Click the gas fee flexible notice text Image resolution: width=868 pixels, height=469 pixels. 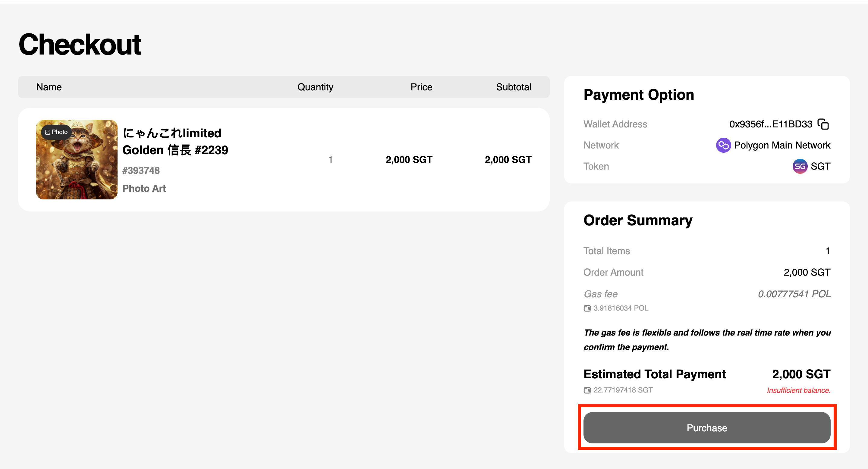pyautogui.click(x=707, y=340)
